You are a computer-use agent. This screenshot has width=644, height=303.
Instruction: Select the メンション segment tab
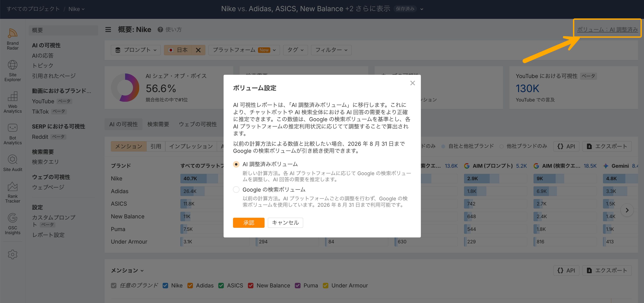click(x=129, y=146)
